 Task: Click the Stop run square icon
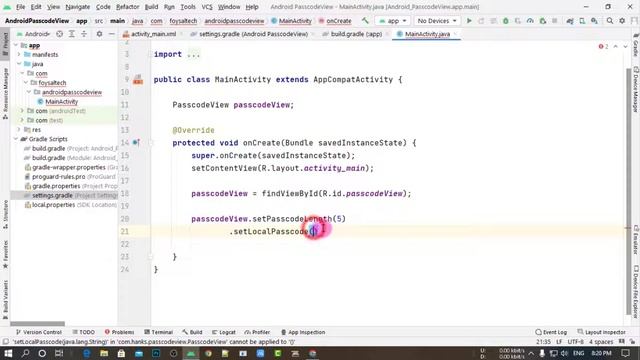click(x=554, y=20)
